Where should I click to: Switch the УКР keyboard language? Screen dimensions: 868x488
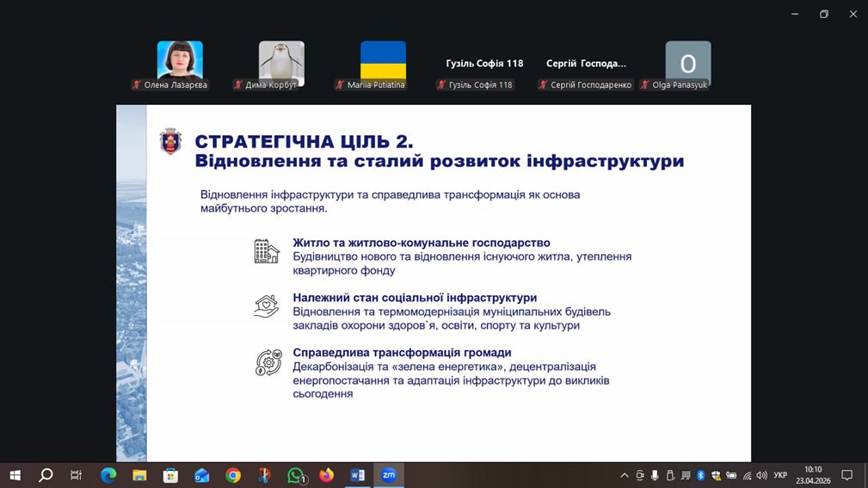[x=780, y=475]
